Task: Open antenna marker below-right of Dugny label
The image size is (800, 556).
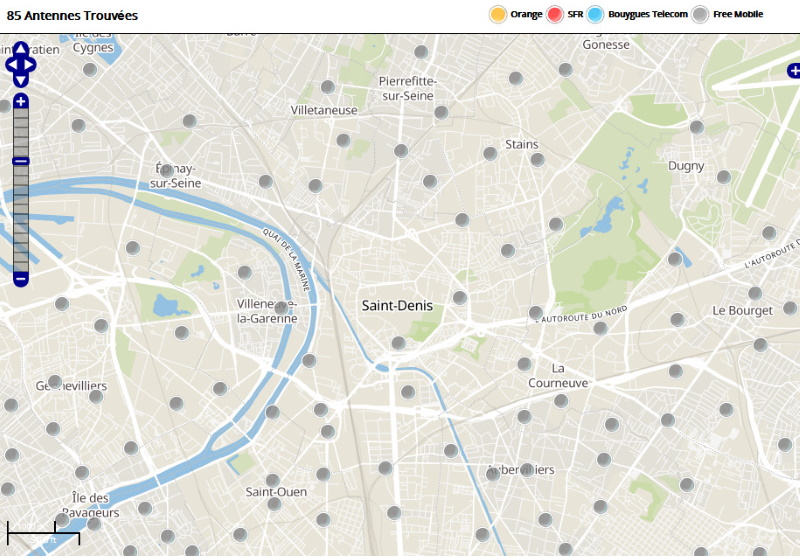Action: [x=724, y=177]
